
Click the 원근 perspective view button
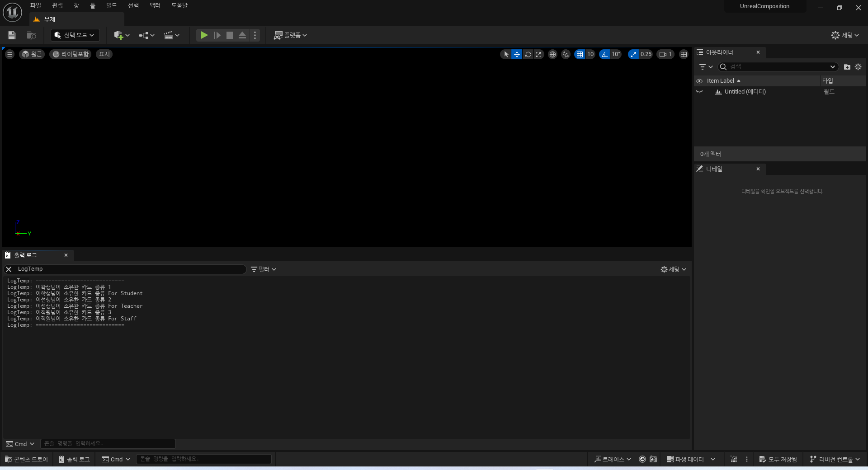click(32, 54)
